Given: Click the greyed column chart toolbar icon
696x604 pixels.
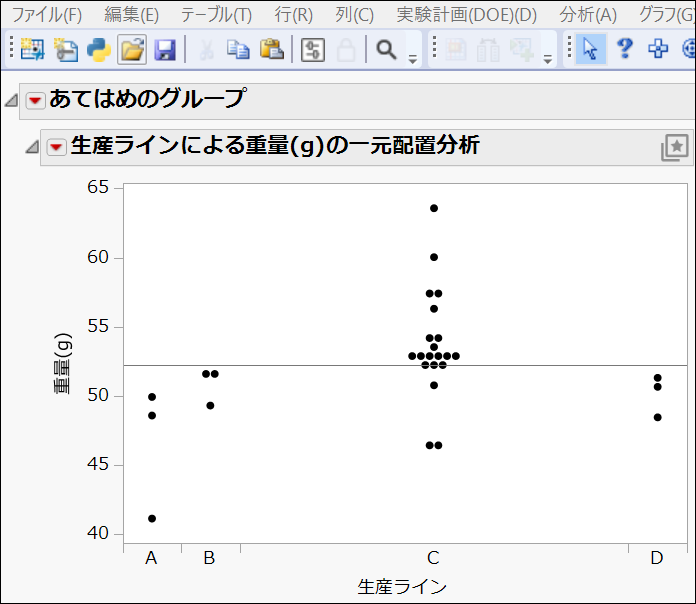Looking at the screenshot, I should tap(488, 49).
